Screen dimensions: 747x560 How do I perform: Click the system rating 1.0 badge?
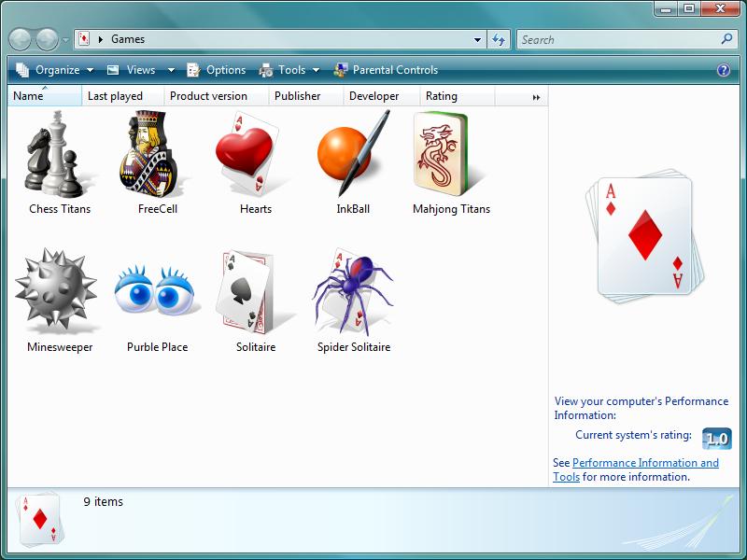[716, 438]
